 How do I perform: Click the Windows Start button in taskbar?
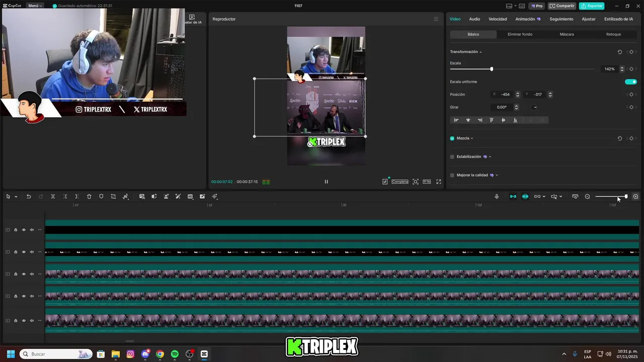click(x=11, y=354)
